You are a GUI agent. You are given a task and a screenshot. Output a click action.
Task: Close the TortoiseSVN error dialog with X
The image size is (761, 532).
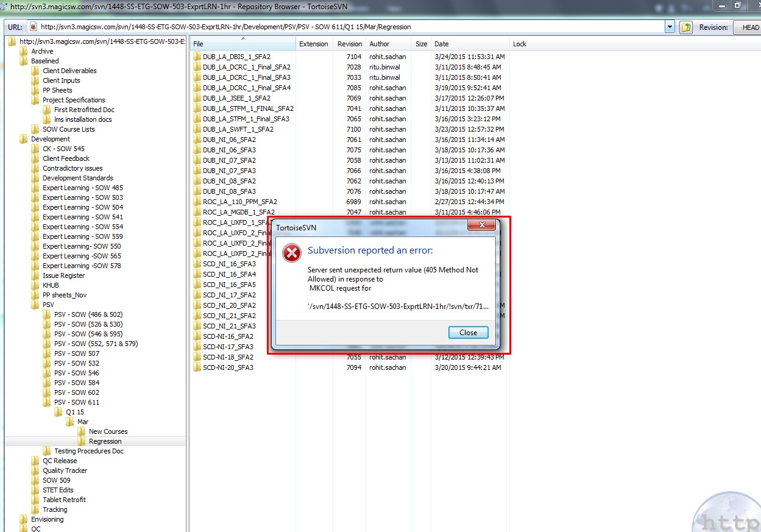482,225
